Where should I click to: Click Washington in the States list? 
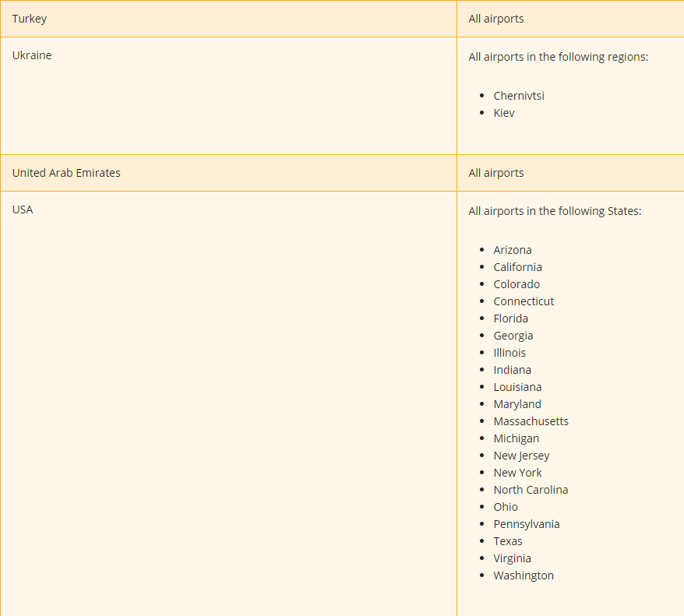click(x=524, y=576)
